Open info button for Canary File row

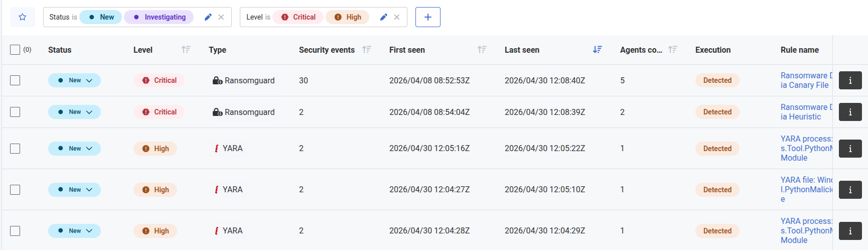(850, 80)
